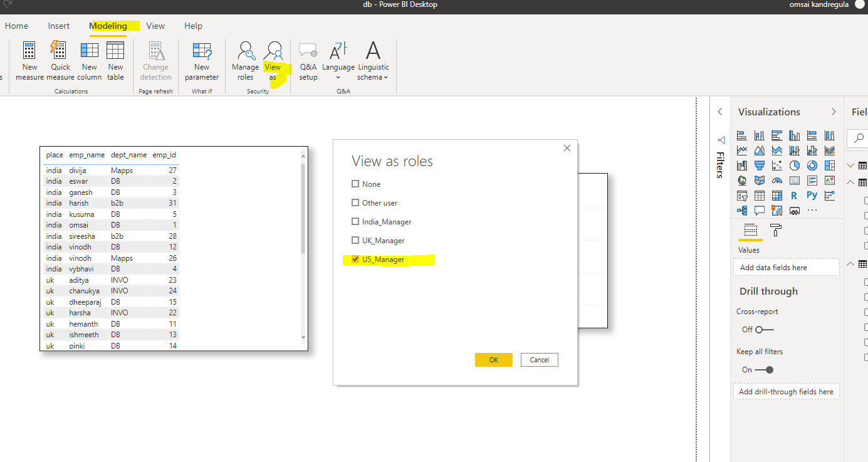Screen dimensions: 868x462
Task: Select the Card (123) visual
Action: pos(795,181)
